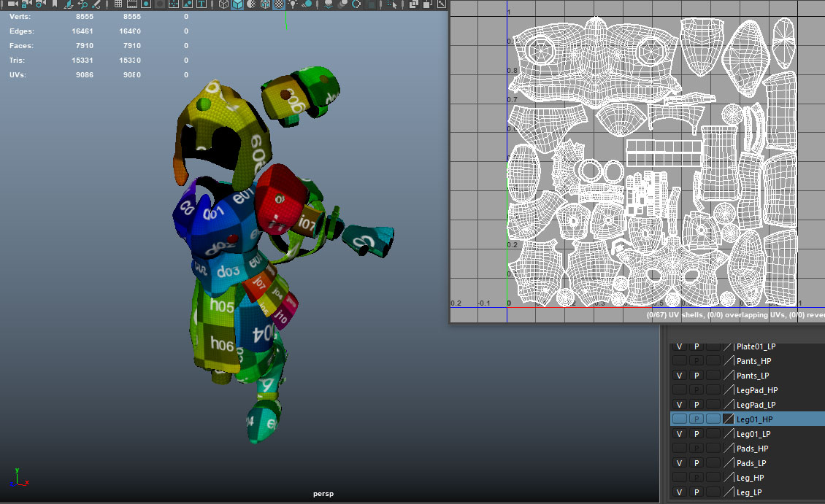Toggle the Resolution Gate icon

146,4
